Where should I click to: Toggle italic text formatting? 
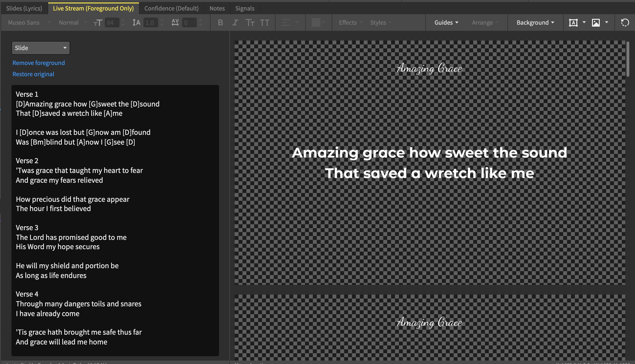(235, 22)
